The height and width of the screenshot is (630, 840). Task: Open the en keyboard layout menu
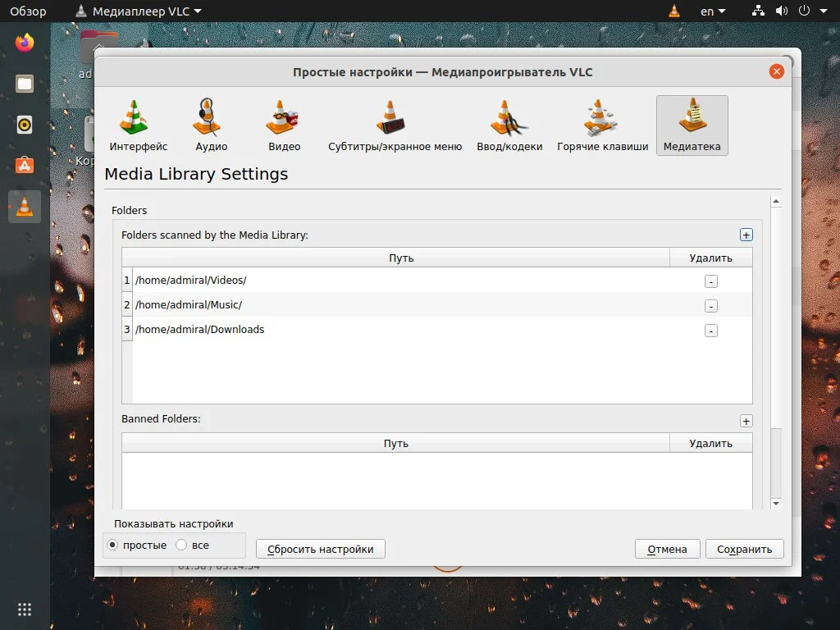(x=712, y=11)
